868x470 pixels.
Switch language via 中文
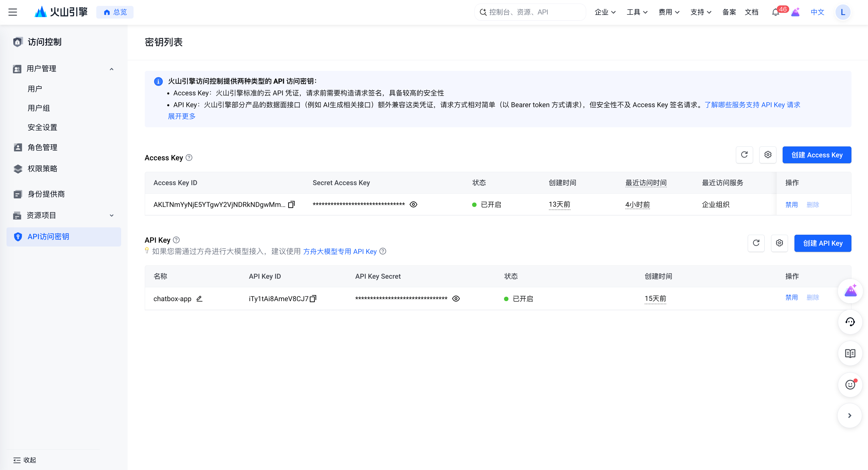point(817,12)
